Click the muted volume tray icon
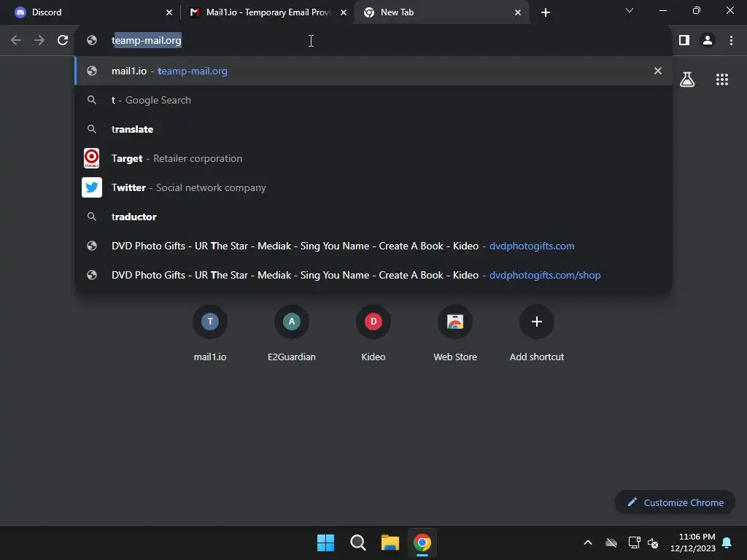Screen dimensions: 747x560 pyautogui.click(x=653, y=542)
